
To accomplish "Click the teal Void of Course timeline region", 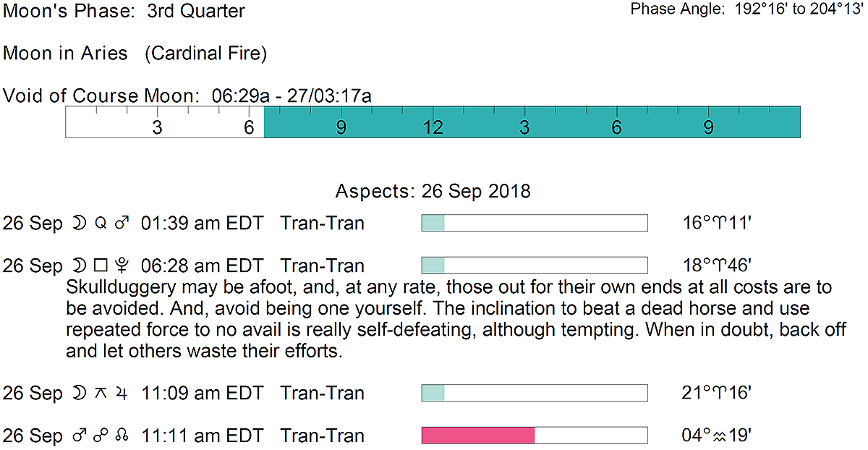I will pyautogui.click(x=532, y=122).
